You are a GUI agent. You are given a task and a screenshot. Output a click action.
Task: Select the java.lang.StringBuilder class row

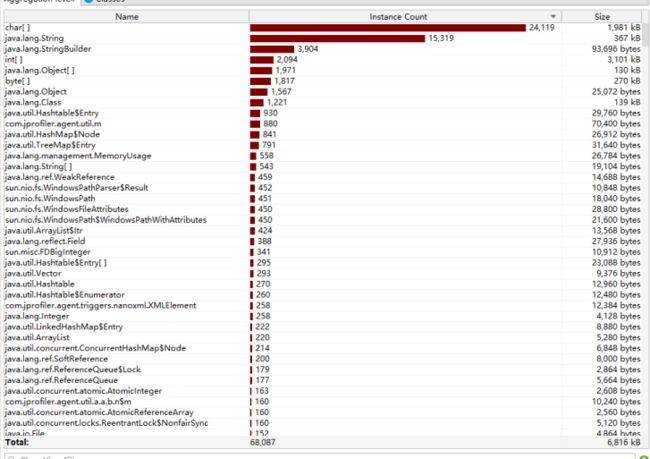pyautogui.click(x=323, y=49)
